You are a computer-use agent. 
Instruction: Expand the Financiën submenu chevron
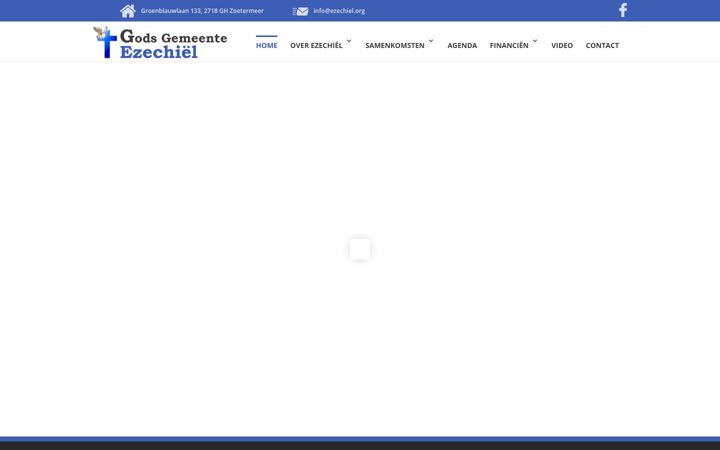535,41
